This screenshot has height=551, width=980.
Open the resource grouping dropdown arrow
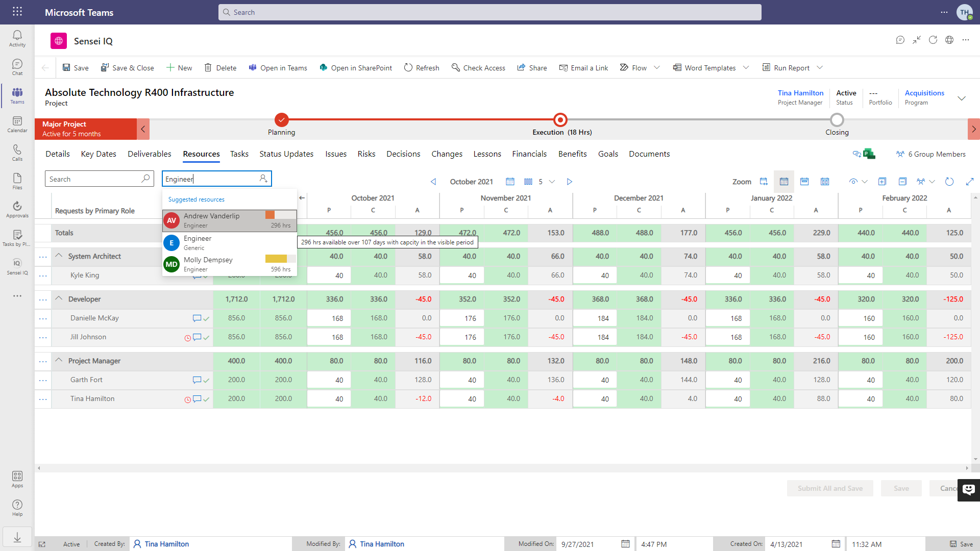pos(932,182)
